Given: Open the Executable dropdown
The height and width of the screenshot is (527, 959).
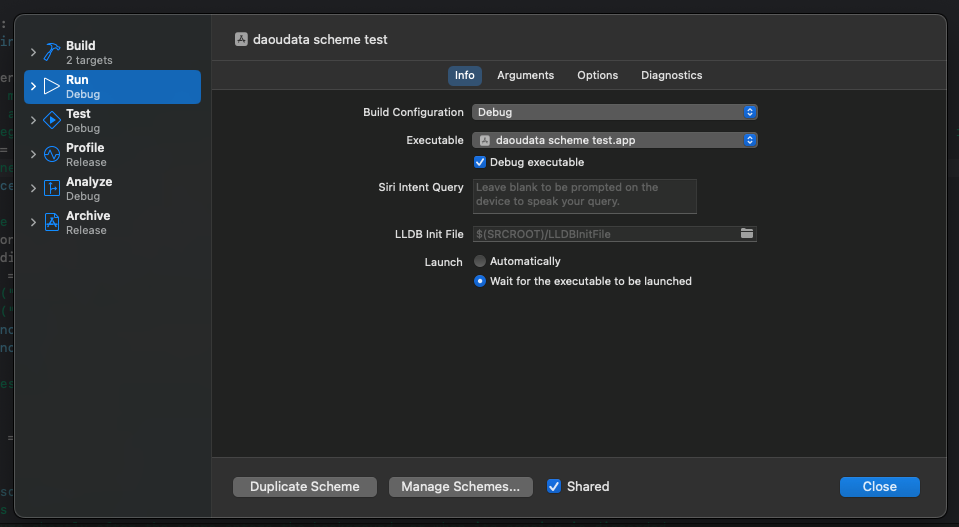Looking at the screenshot, I should 615,140.
